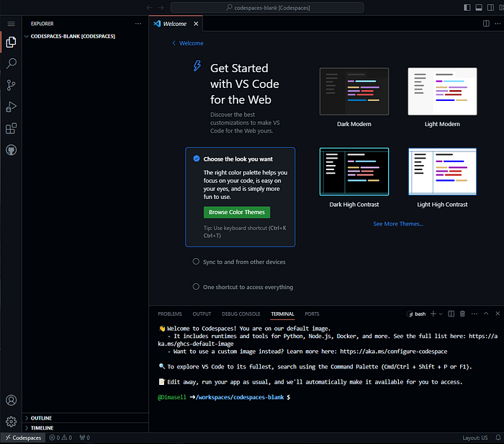Kill the terminal with trash icon
This screenshot has width=504, height=444.
point(462,314)
